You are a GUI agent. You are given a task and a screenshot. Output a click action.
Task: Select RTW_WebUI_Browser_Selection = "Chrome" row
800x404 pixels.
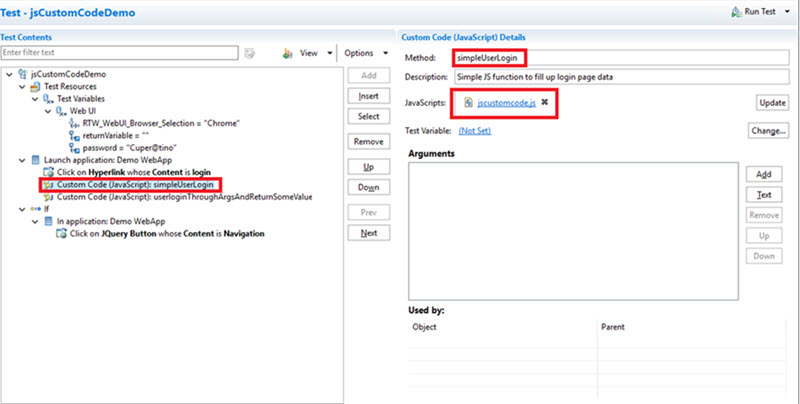click(161, 123)
